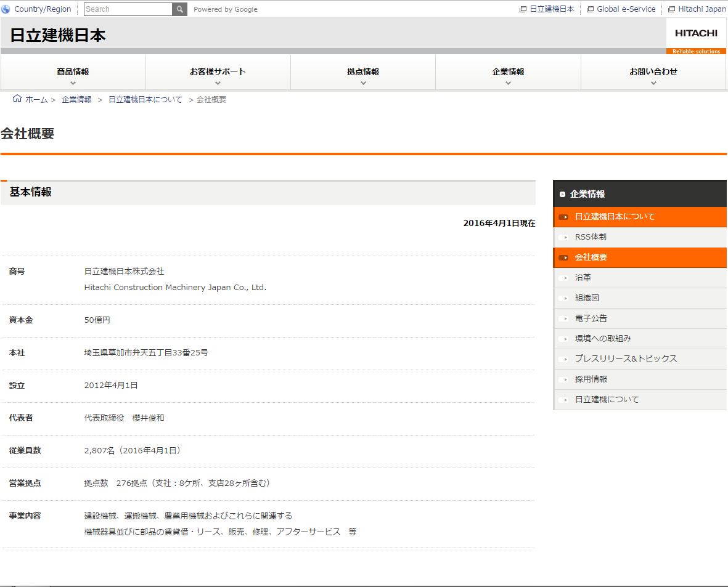728x587 pixels.
Task: Click the Country/Region globe icon
Action: (6, 9)
